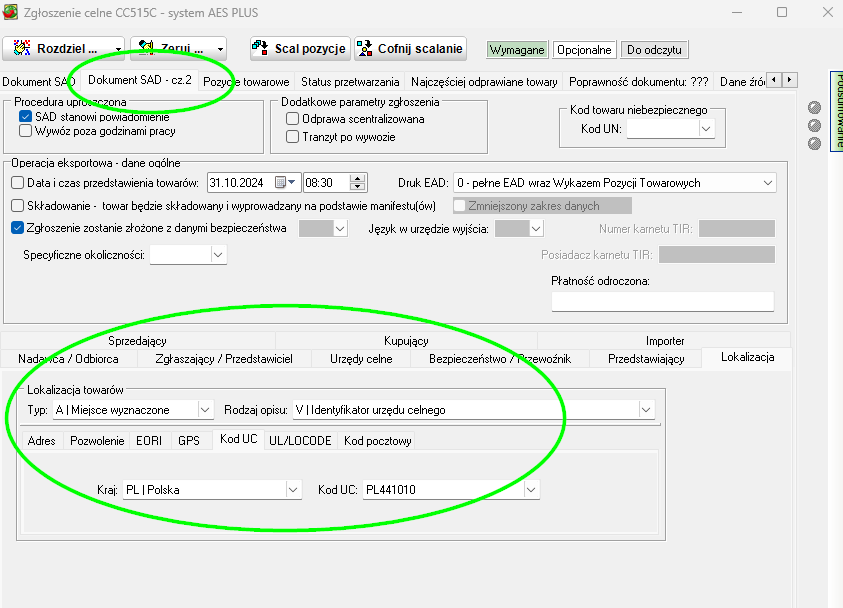
Task: Uncheck Zgłoszenie zostanie złożone z danymi bezpieczeństwa
Action: pyautogui.click(x=18, y=228)
